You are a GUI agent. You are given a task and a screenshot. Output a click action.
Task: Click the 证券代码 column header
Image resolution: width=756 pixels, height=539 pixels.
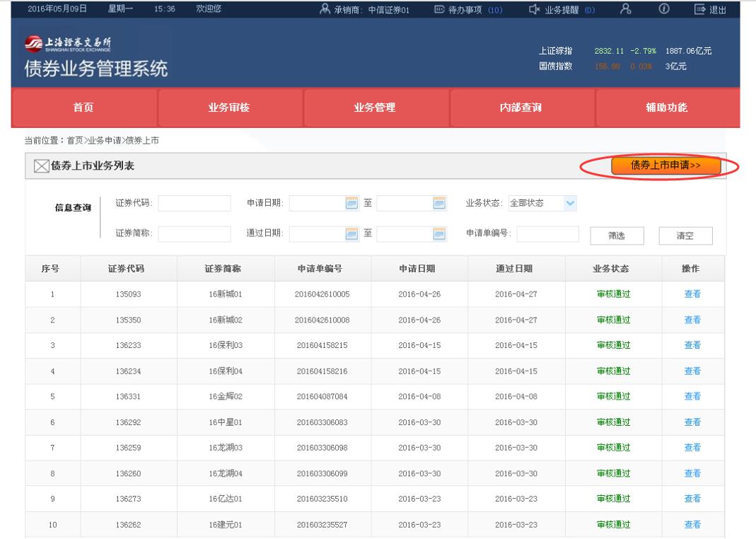point(127,269)
